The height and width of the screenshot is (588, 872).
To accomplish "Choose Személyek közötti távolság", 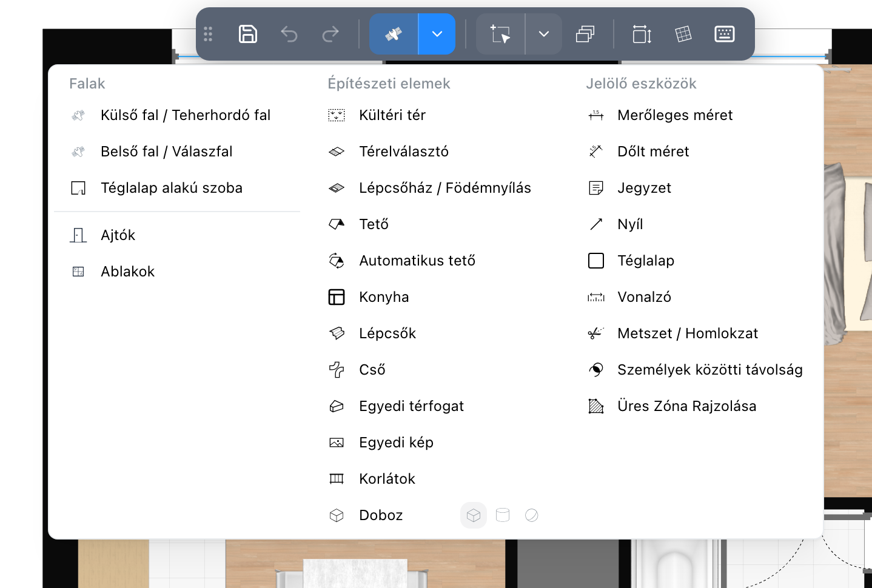I will coord(694,370).
